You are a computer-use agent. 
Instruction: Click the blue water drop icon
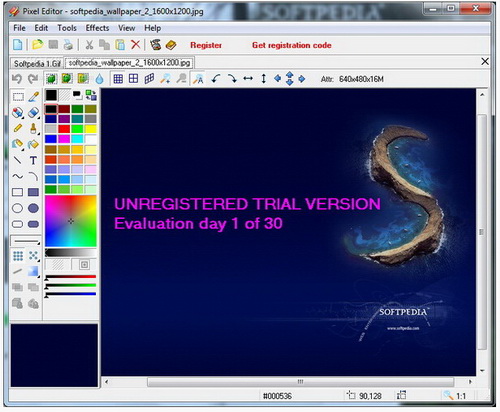99,79
